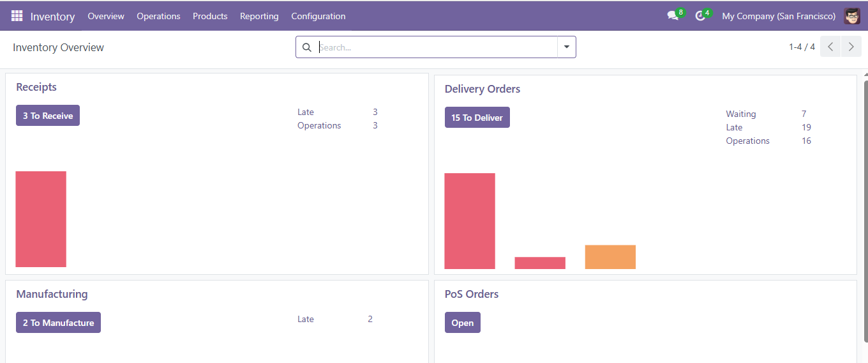Expand the search options dropdown arrow
868x363 pixels.
pyautogui.click(x=566, y=47)
